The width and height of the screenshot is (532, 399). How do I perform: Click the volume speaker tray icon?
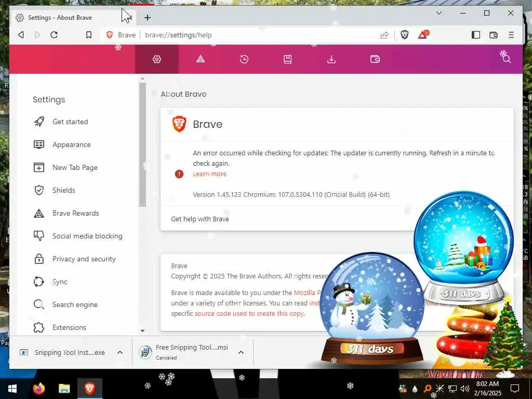click(464, 389)
